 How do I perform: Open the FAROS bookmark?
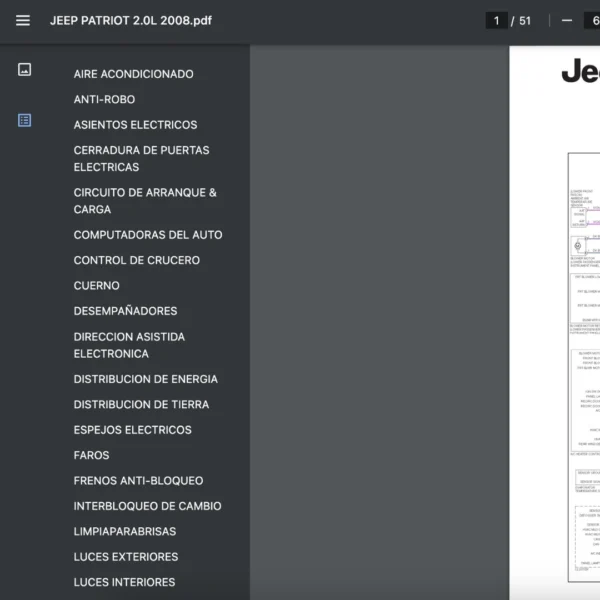pyautogui.click(x=91, y=455)
